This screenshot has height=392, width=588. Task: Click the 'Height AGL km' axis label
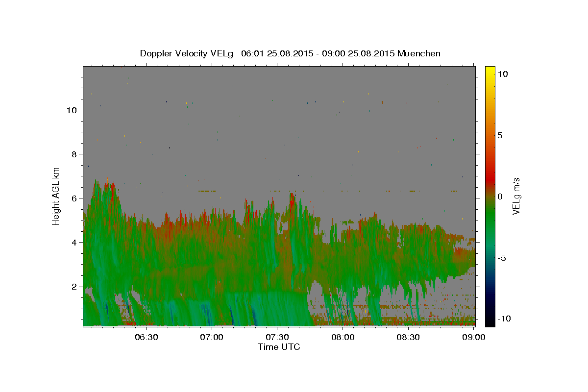click(56, 196)
